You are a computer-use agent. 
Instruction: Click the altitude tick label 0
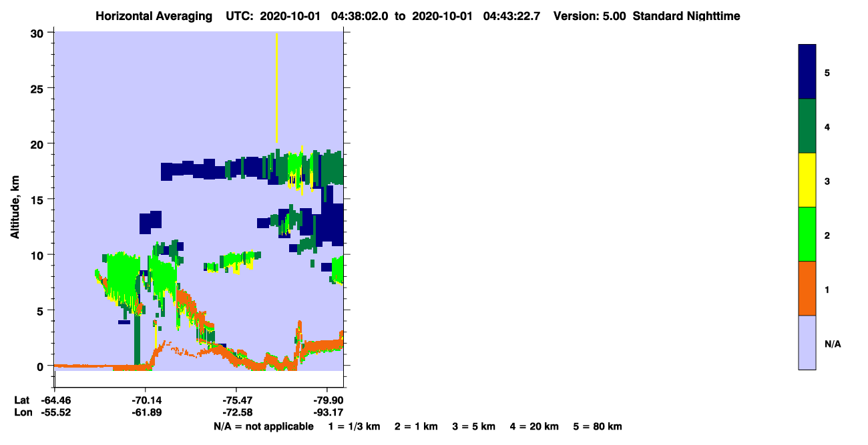click(41, 366)
